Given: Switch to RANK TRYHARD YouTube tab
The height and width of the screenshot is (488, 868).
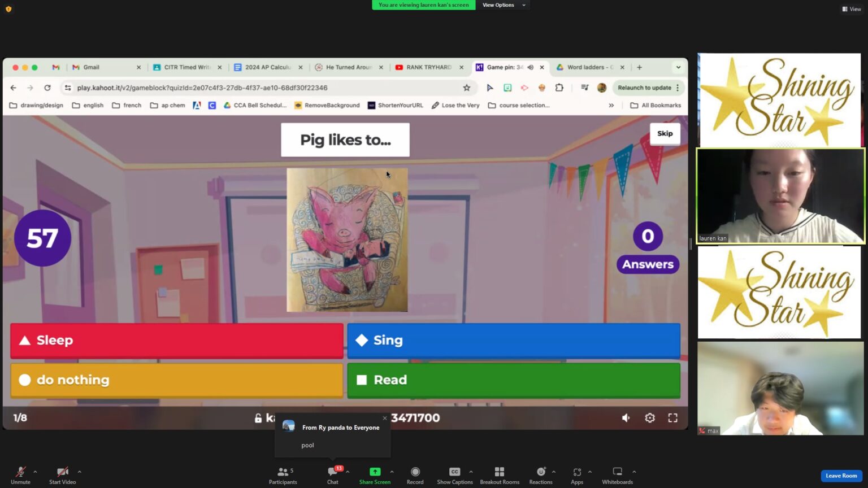Looking at the screenshot, I should click(x=429, y=67).
